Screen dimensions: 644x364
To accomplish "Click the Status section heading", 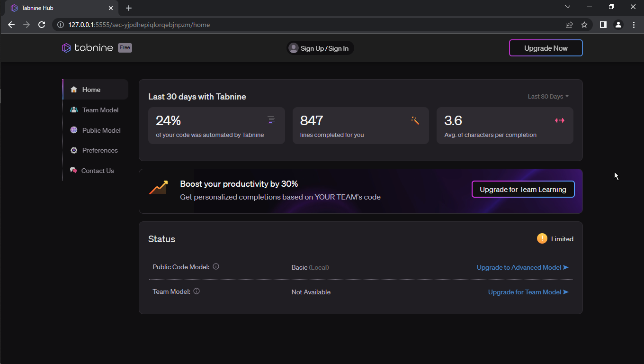I will 161,239.
